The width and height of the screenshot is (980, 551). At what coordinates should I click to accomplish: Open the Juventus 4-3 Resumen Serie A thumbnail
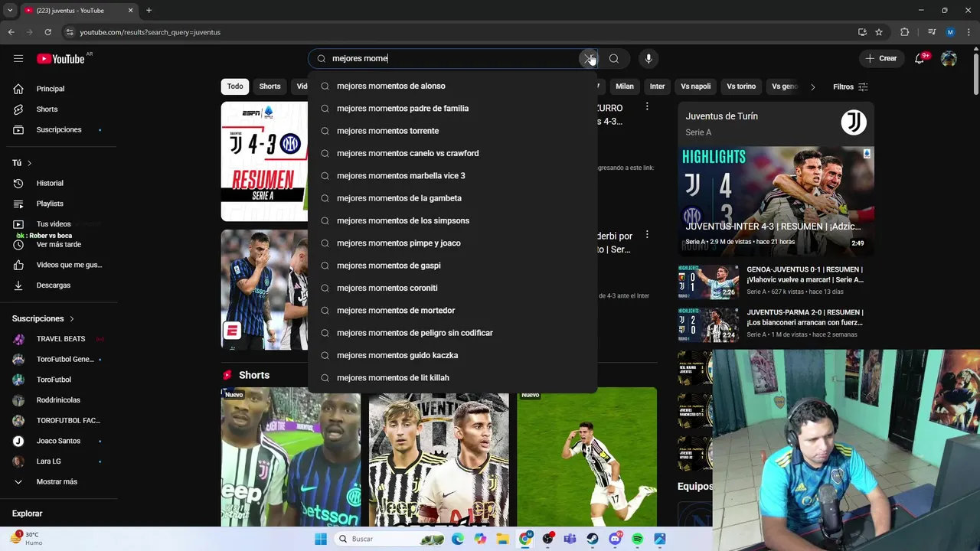[264, 161]
